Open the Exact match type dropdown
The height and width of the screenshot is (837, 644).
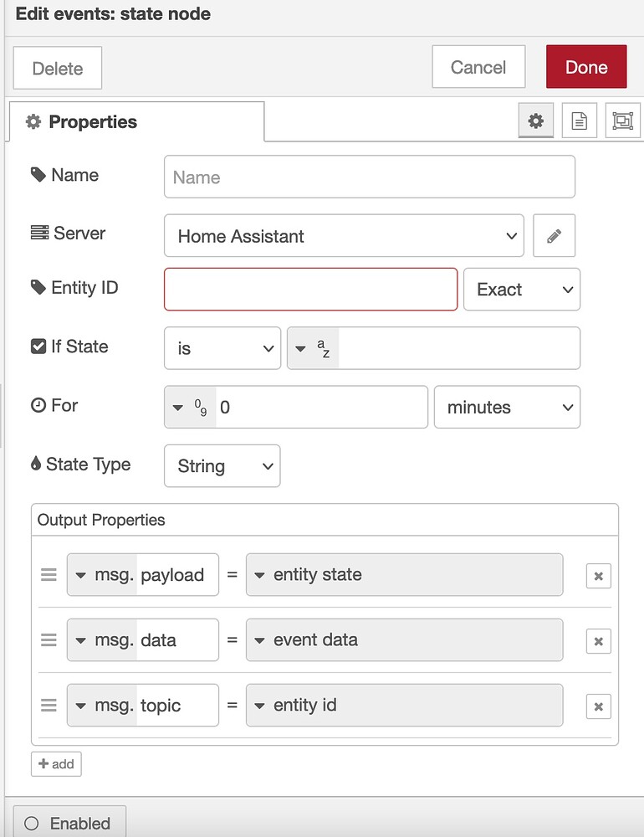click(521, 289)
